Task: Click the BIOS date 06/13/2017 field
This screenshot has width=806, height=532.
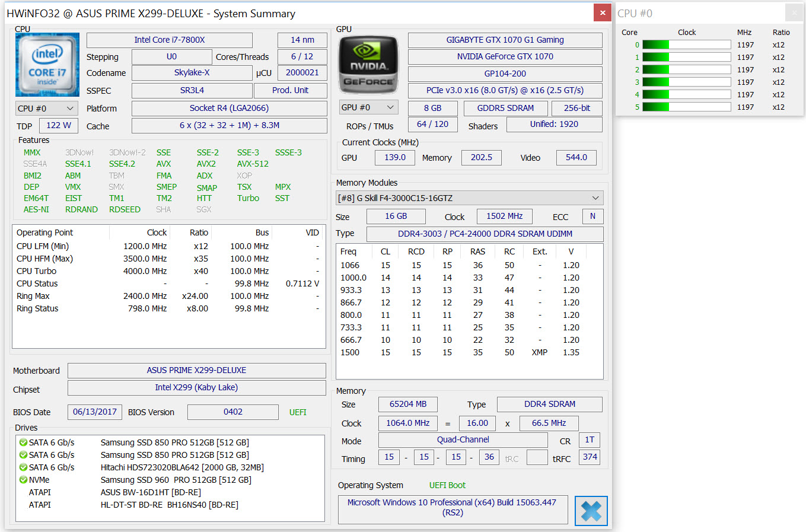Action: click(x=95, y=412)
